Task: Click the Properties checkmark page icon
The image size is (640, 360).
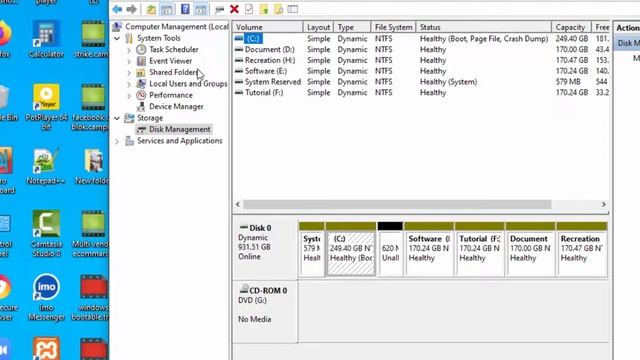Action: (x=249, y=9)
